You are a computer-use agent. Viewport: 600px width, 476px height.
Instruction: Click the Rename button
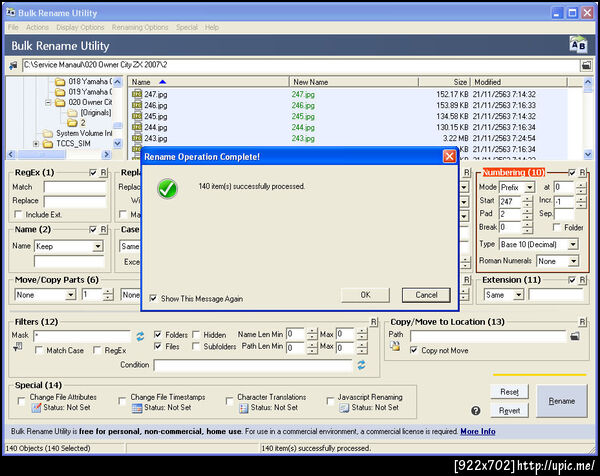coord(562,401)
